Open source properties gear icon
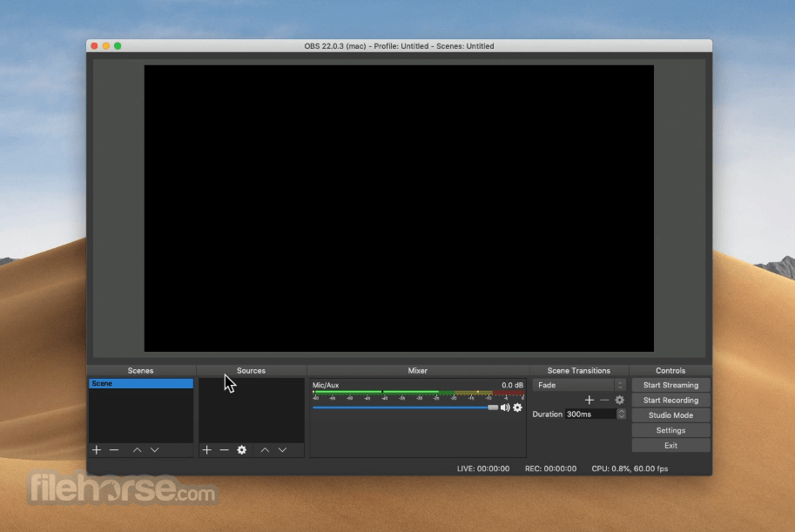The image size is (795, 532). tap(242, 450)
